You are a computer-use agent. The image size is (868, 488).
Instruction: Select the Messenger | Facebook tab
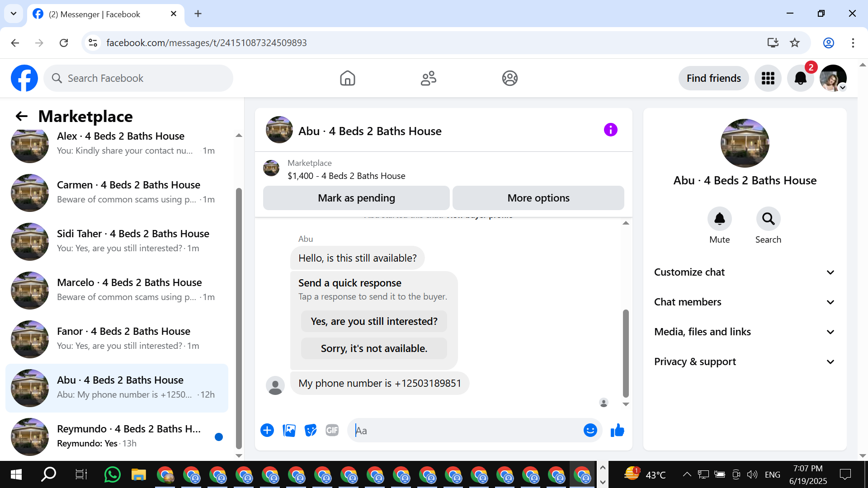(x=106, y=14)
